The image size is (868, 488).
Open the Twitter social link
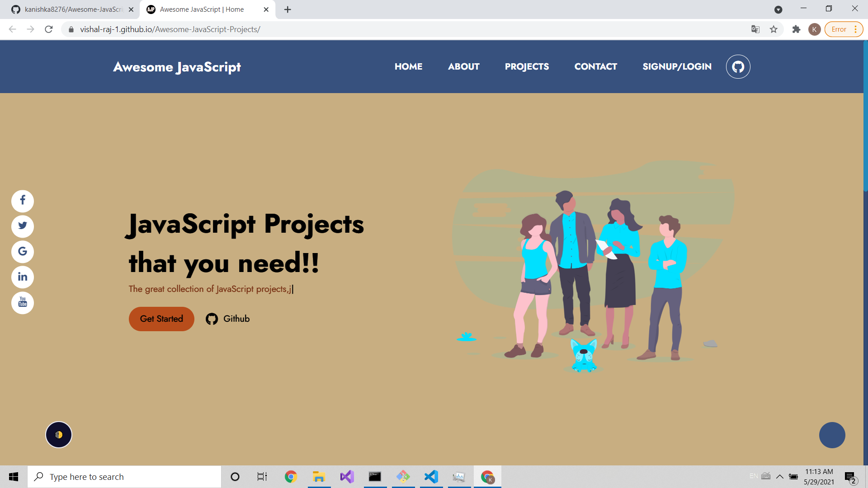(x=23, y=226)
